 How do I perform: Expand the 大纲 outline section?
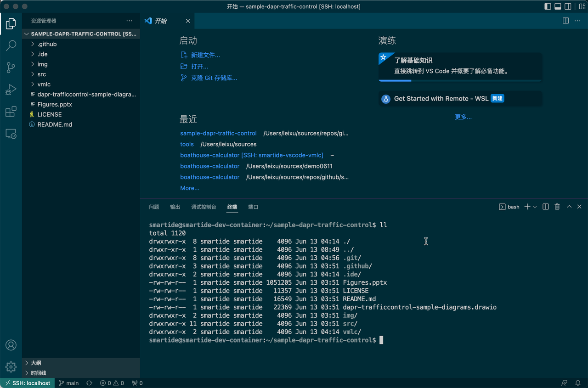click(81, 363)
